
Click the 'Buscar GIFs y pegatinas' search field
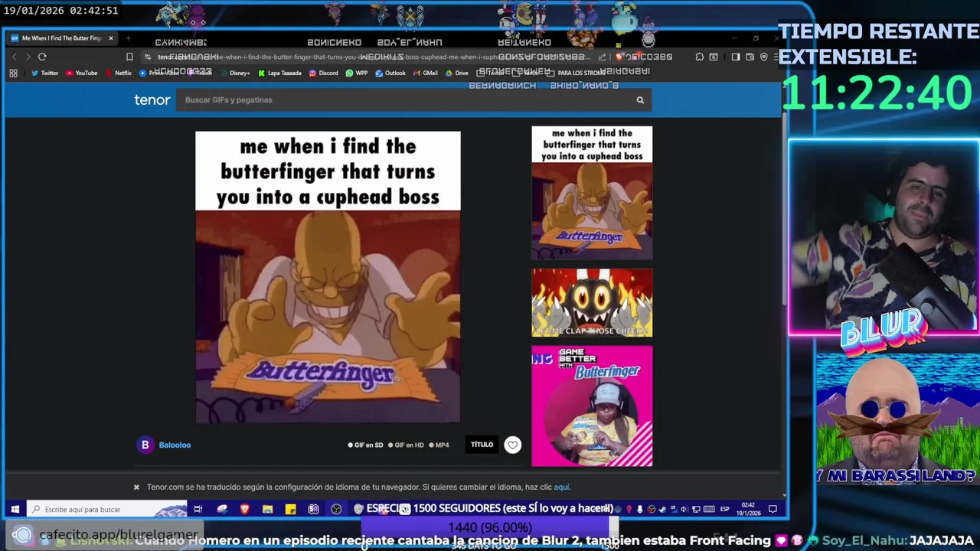(x=404, y=99)
